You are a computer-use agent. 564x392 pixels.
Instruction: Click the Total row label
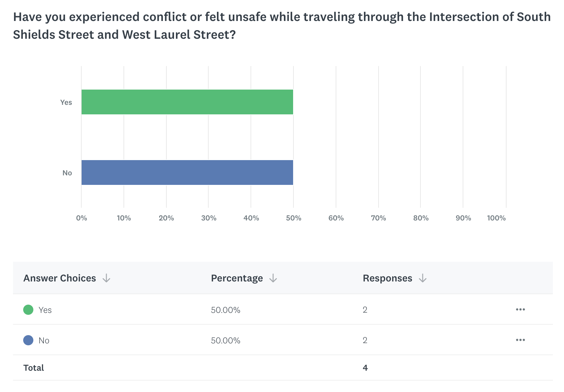click(34, 368)
